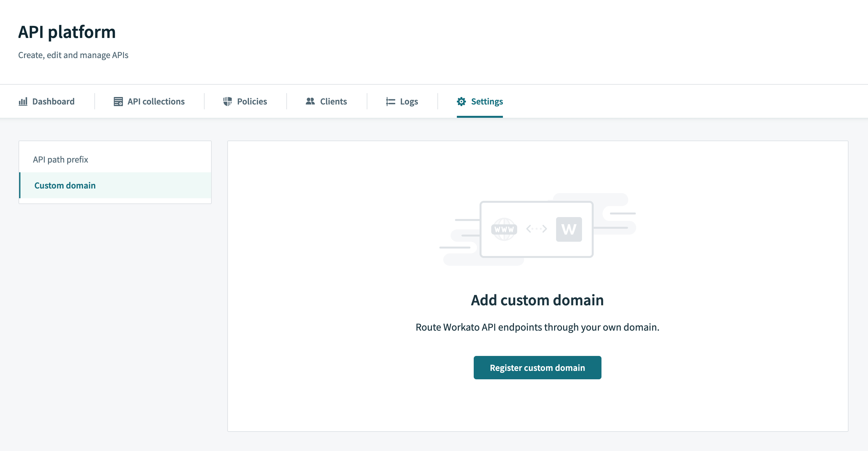Click the Policies shield icon
Viewport: 868px width, 451px height.
tap(227, 101)
